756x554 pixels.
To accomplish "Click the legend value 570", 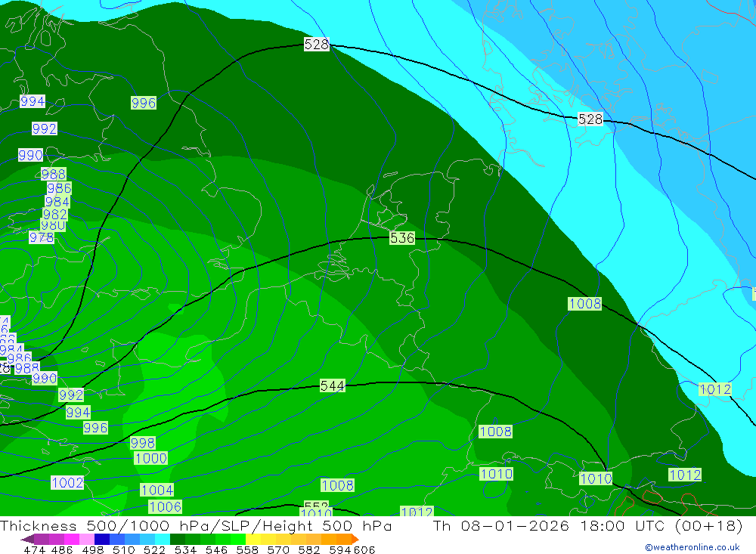I will click(278, 549).
